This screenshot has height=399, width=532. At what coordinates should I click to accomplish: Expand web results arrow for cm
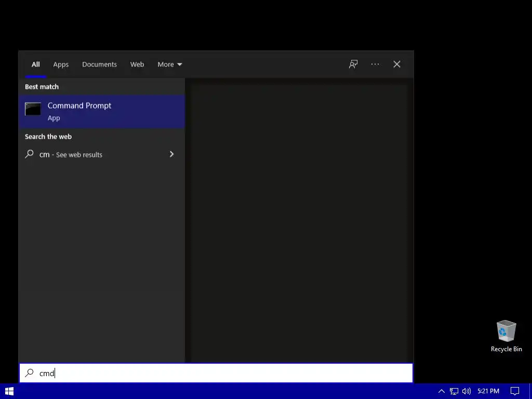171,154
